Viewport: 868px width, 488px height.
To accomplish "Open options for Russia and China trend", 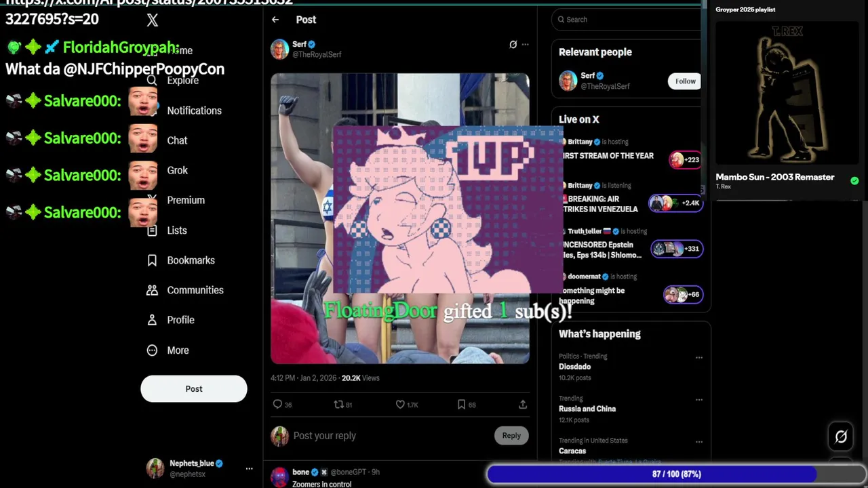I will click(699, 399).
